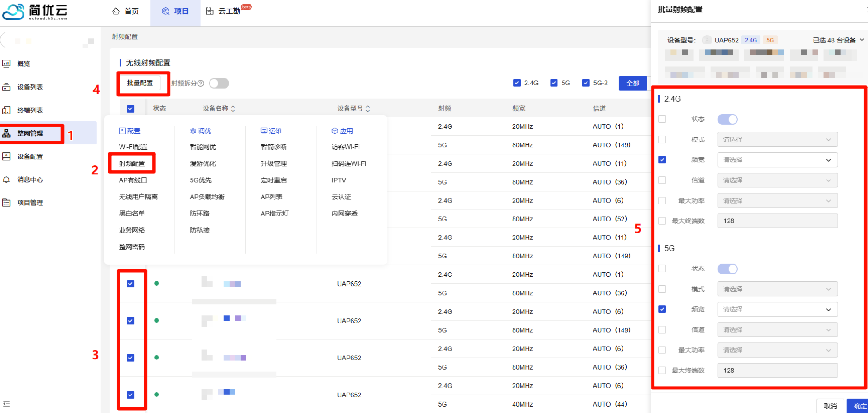The height and width of the screenshot is (413, 868).
Task: Click the 终端列表 terminal list icon
Action: point(6,110)
